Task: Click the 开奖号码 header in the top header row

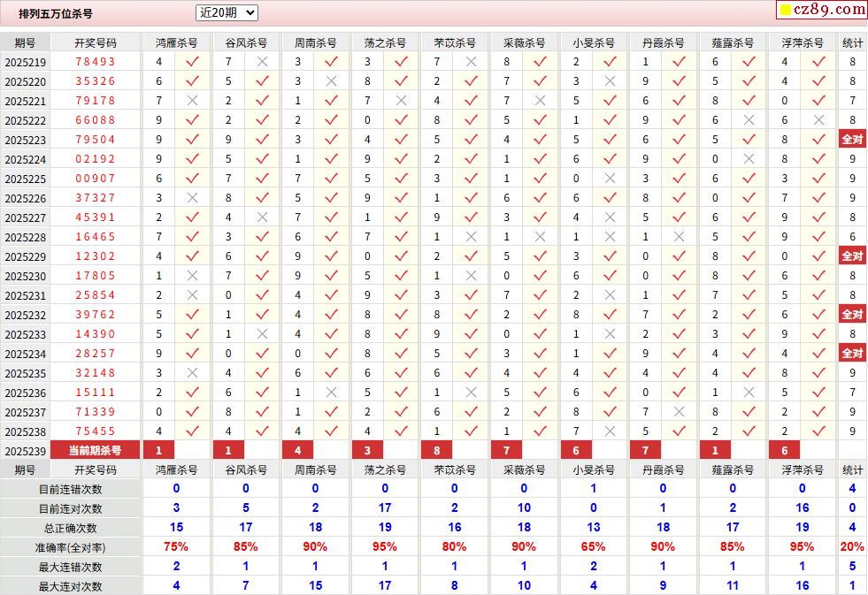Action: click(x=96, y=42)
